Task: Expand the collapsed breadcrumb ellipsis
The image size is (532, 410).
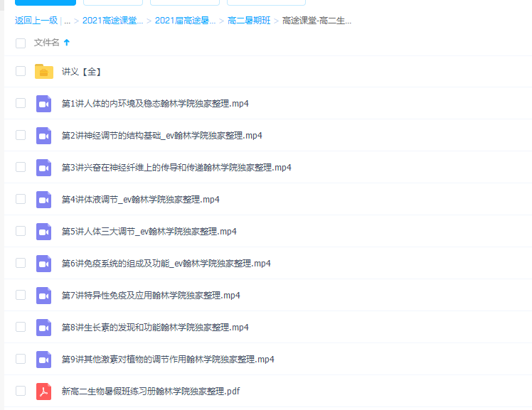Action: tap(67, 21)
